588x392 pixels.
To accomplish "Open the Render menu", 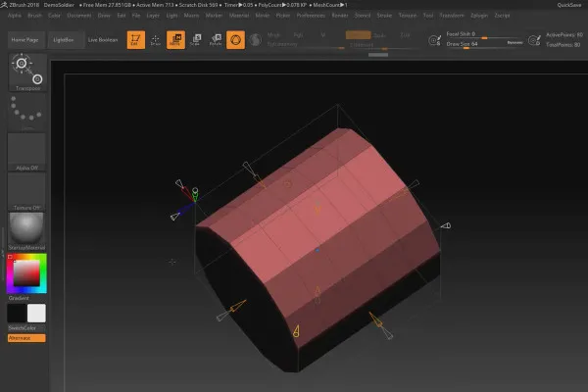I will (x=340, y=16).
